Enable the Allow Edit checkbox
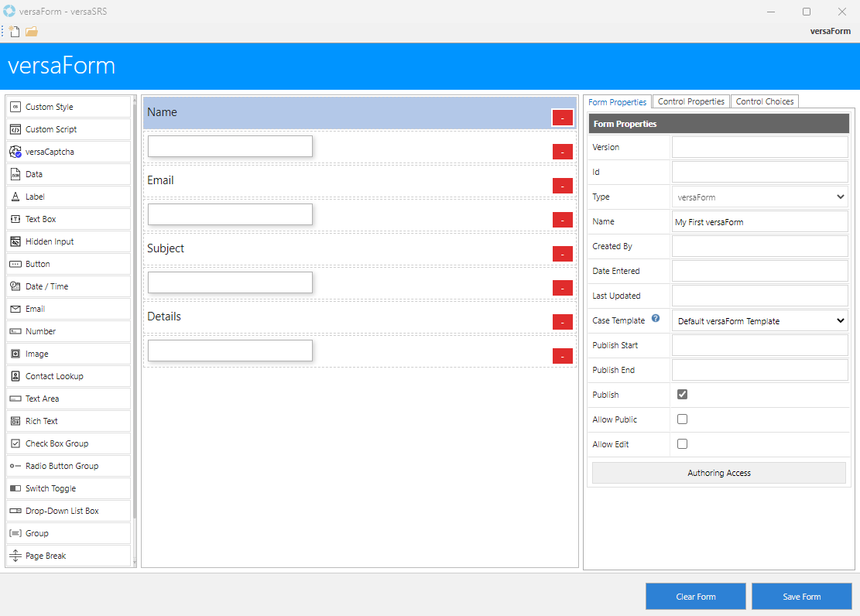This screenshot has height=616, width=860. tap(682, 443)
